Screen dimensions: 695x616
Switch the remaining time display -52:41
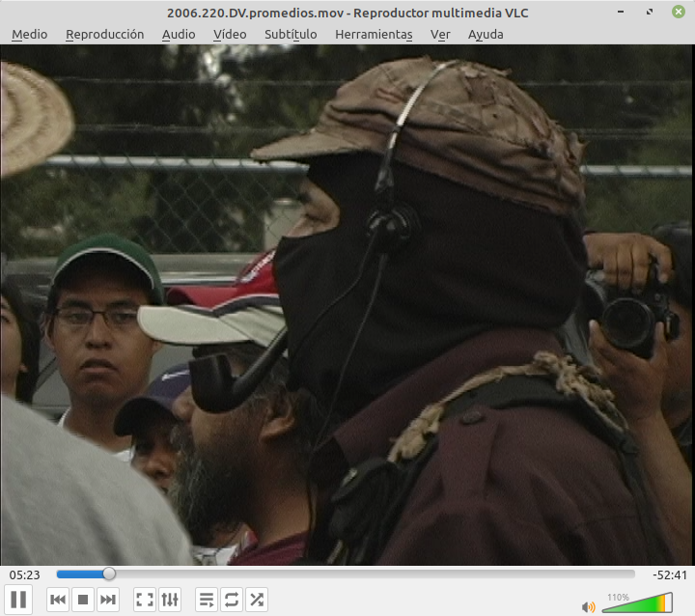coord(669,574)
